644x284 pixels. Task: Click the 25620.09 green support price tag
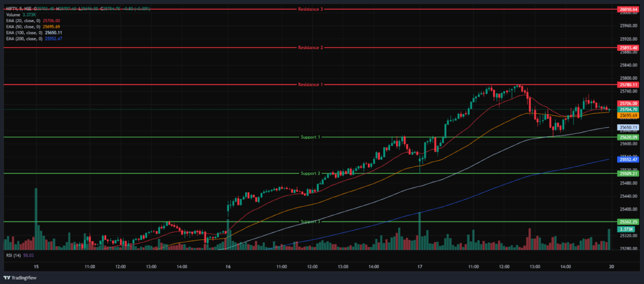pyautogui.click(x=628, y=137)
